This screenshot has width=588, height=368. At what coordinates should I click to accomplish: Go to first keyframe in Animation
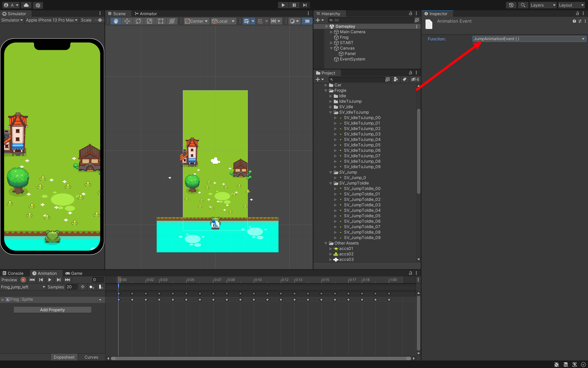click(x=32, y=280)
